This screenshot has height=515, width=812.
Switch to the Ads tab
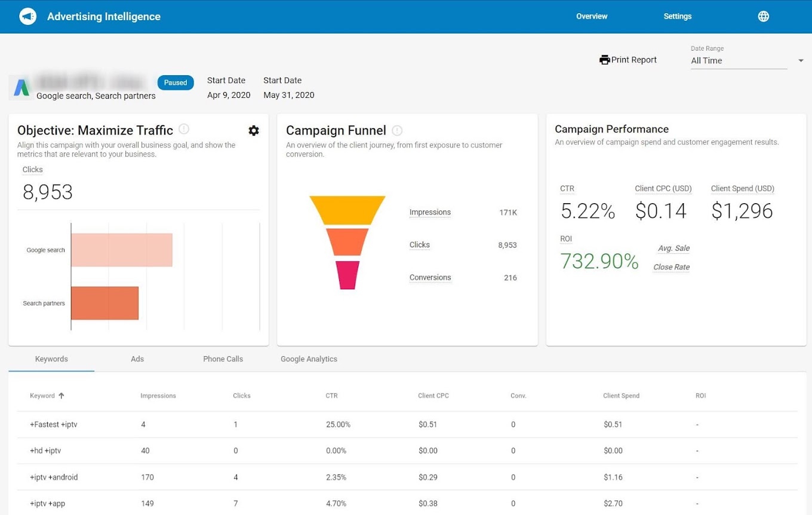tap(137, 358)
